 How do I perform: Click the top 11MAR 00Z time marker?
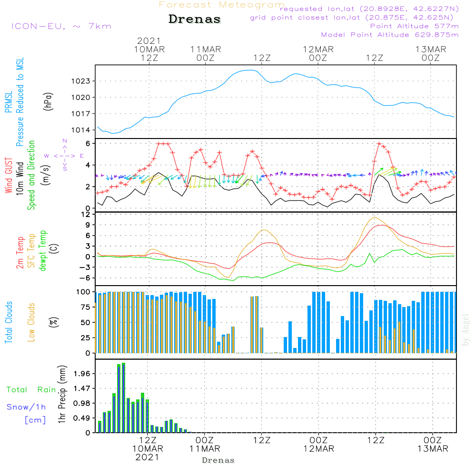tap(205, 53)
